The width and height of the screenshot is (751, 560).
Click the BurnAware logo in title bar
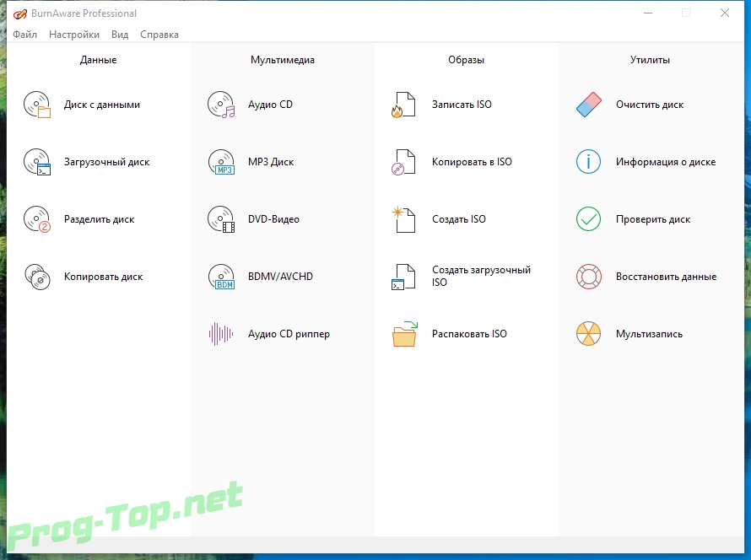pyautogui.click(x=20, y=13)
